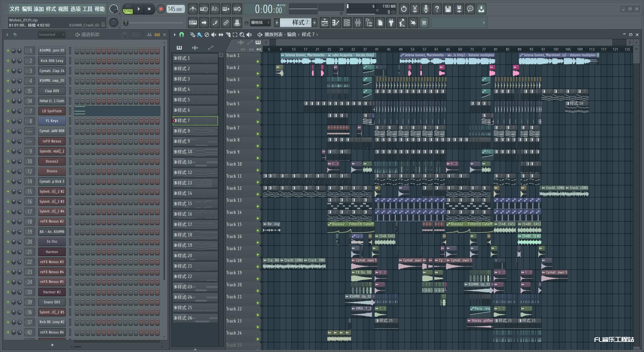
Task: Open the content library shopping cart
Action: 424,23
